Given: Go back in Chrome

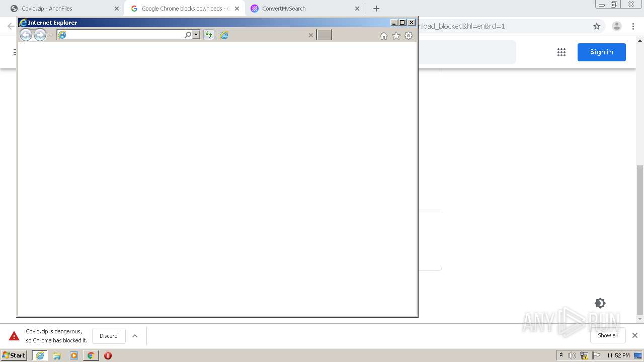Looking at the screenshot, I should [x=11, y=26].
